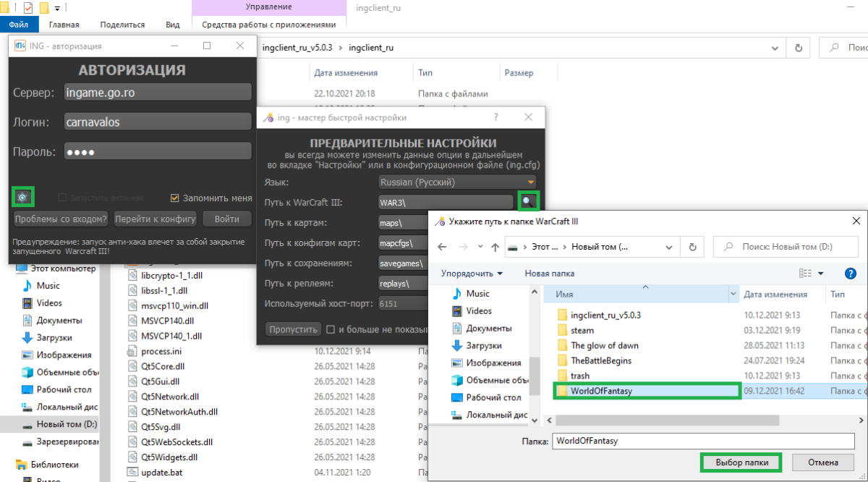Go back in the folder picker dialog
Viewport: 868px width, 482px height.
pyautogui.click(x=442, y=247)
